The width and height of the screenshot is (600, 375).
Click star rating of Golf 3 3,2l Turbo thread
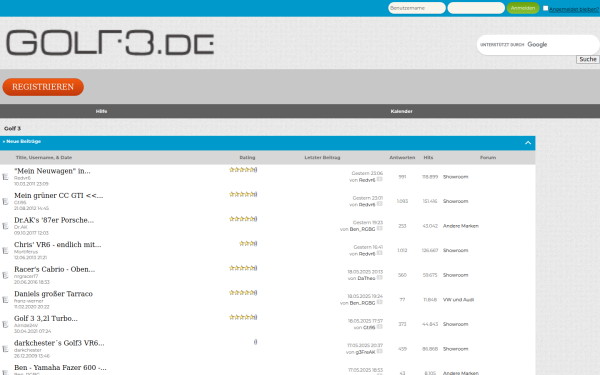(241, 317)
